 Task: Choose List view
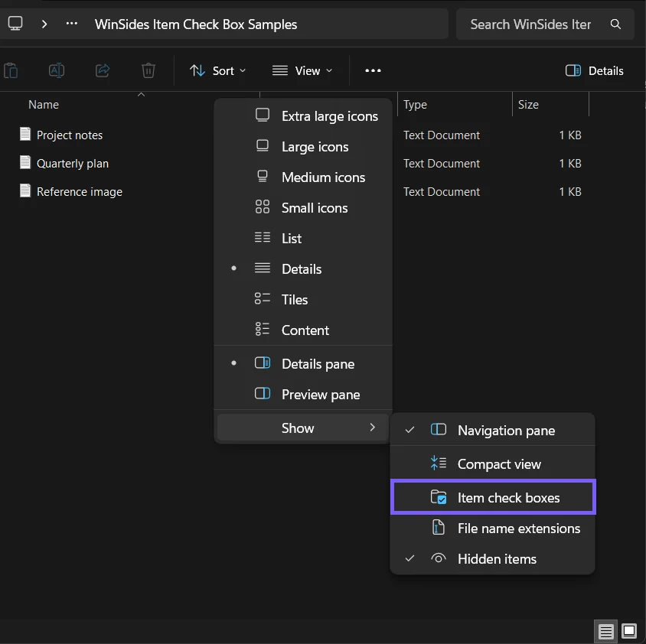tap(303, 239)
